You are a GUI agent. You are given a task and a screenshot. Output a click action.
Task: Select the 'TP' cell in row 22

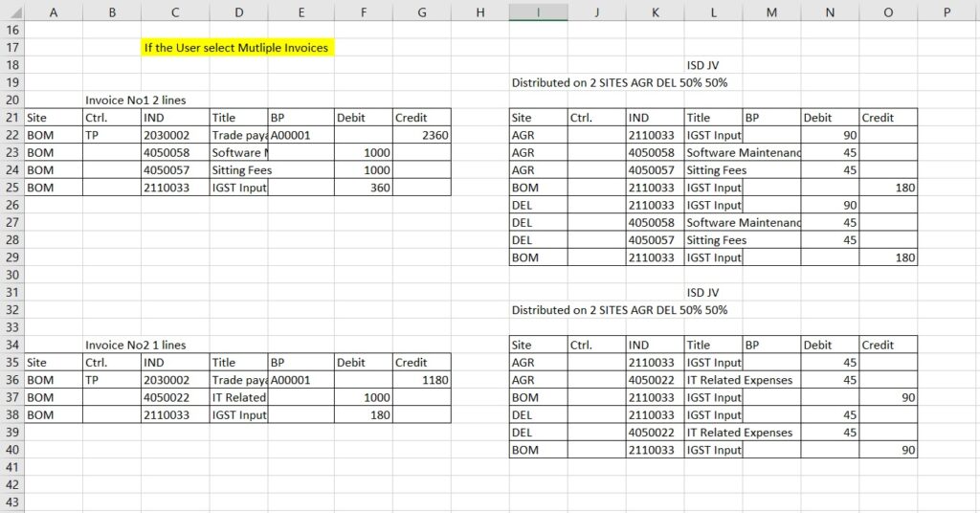[112, 136]
